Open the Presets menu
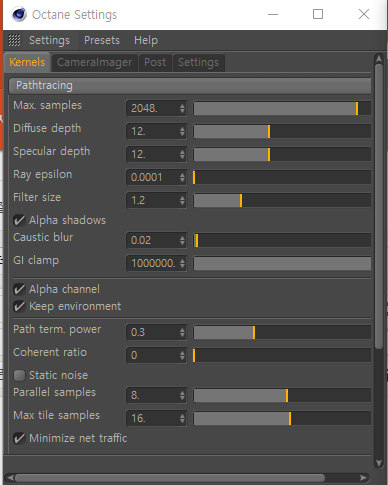The image size is (388, 485). 102,40
